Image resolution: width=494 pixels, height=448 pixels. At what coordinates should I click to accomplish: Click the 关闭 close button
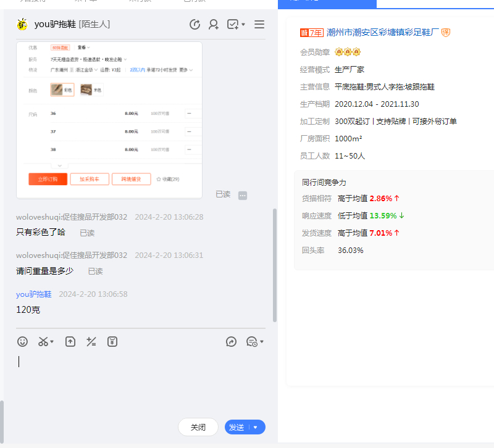pyautogui.click(x=198, y=427)
